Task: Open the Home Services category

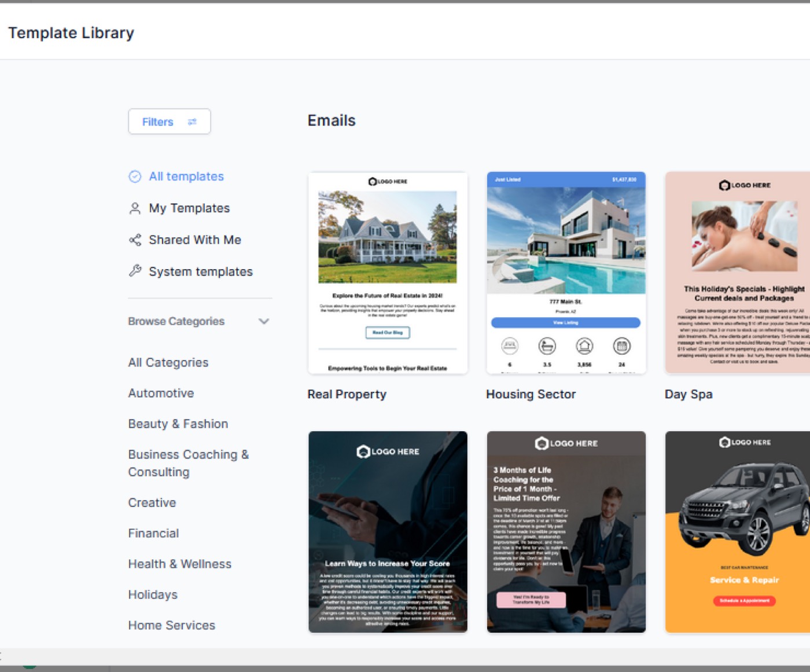Action: (x=172, y=625)
